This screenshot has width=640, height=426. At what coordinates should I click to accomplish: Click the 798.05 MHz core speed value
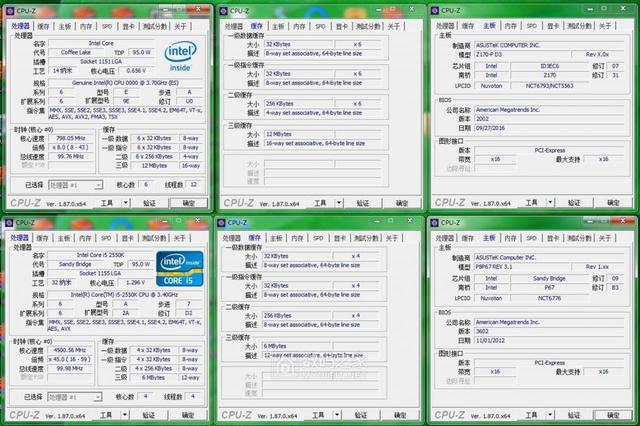point(71,138)
